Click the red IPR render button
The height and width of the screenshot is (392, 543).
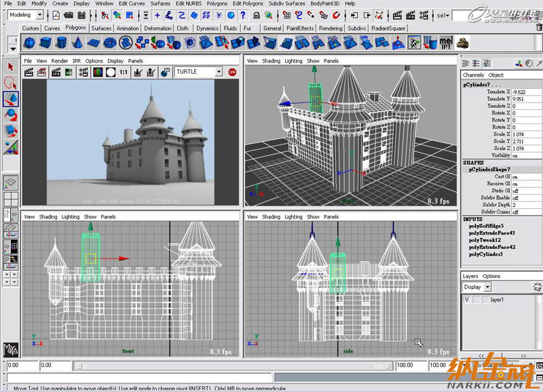pyautogui.click(x=232, y=71)
